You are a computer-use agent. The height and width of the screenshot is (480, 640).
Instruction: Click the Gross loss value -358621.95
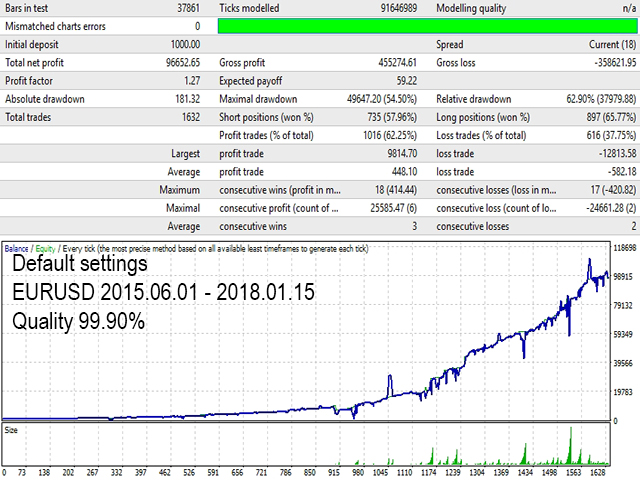point(615,62)
